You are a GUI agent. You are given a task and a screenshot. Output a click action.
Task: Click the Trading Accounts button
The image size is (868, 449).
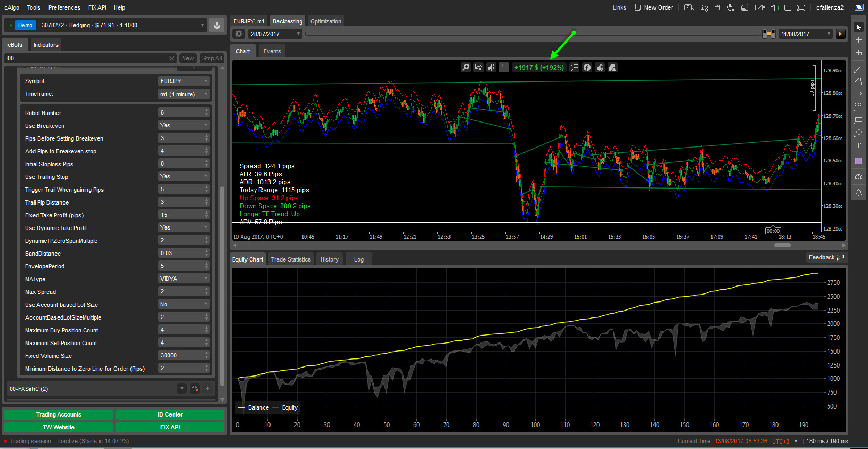(x=59, y=414)
